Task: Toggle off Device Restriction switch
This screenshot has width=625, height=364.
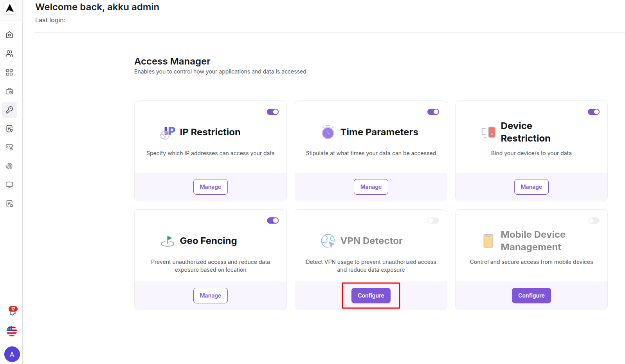Action: [594, 112]
